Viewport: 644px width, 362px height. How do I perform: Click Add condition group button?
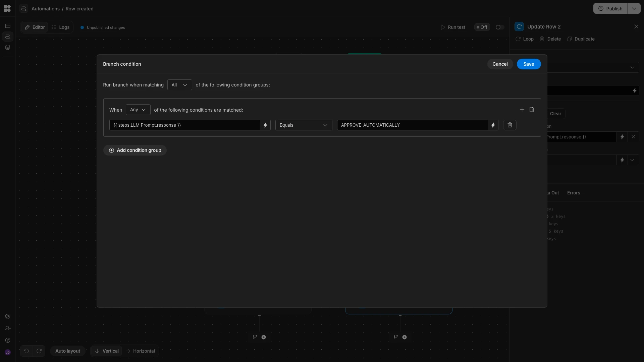[x=135, y=150]
